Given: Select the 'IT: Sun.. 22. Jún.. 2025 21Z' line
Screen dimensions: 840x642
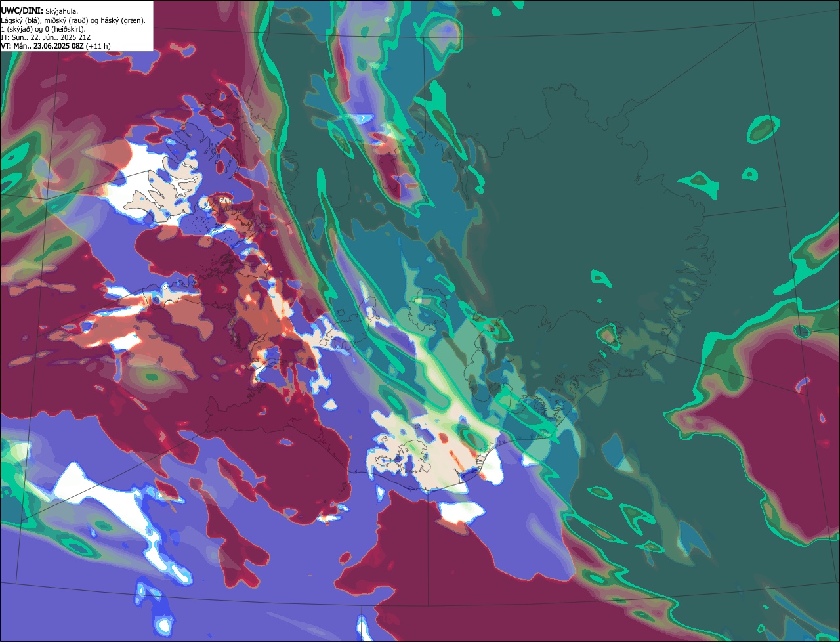Looking at the screenshot, I should 45,37.
